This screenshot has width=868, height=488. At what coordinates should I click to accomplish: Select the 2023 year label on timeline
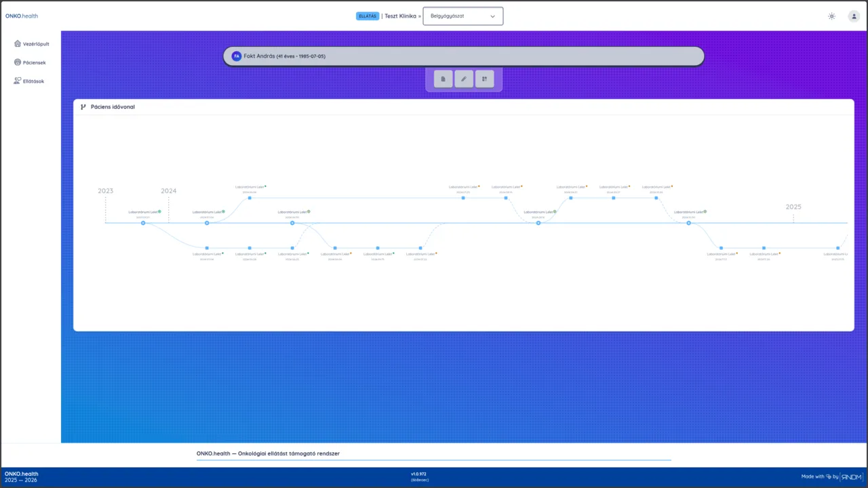point(106,190)
